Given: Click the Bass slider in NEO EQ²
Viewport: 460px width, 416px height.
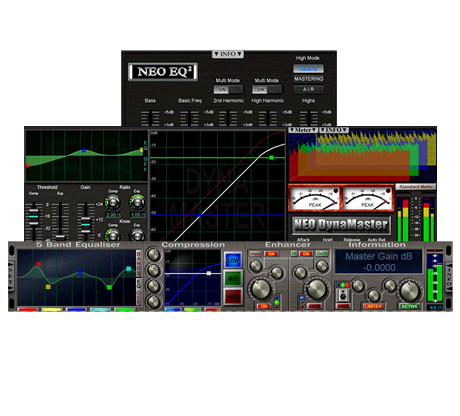Looking at the screenshot, I should pyautogui.click(x=150, y=118).
